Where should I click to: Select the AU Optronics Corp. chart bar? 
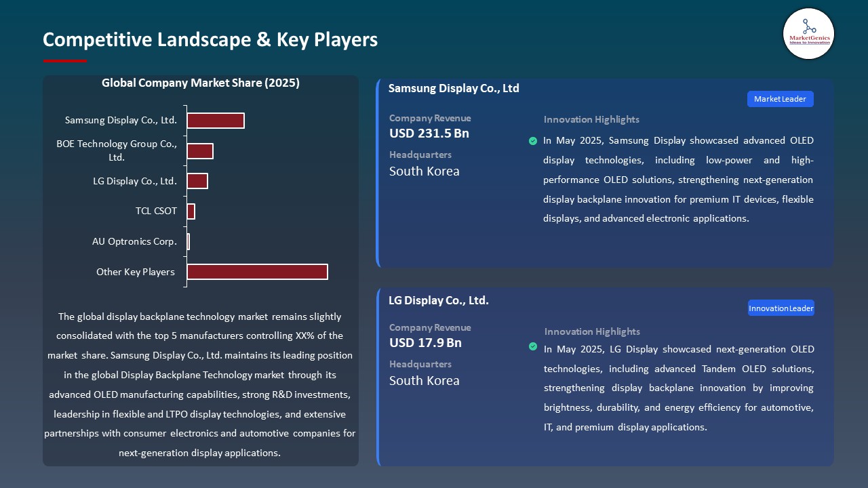[188, 241]
